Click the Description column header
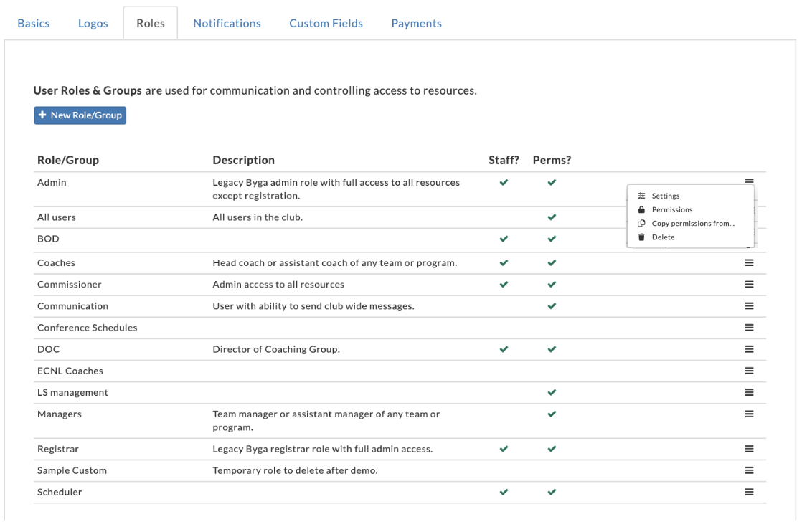This screenshot has width=802, height=532. pyautogui.click(x=243, y=160)
